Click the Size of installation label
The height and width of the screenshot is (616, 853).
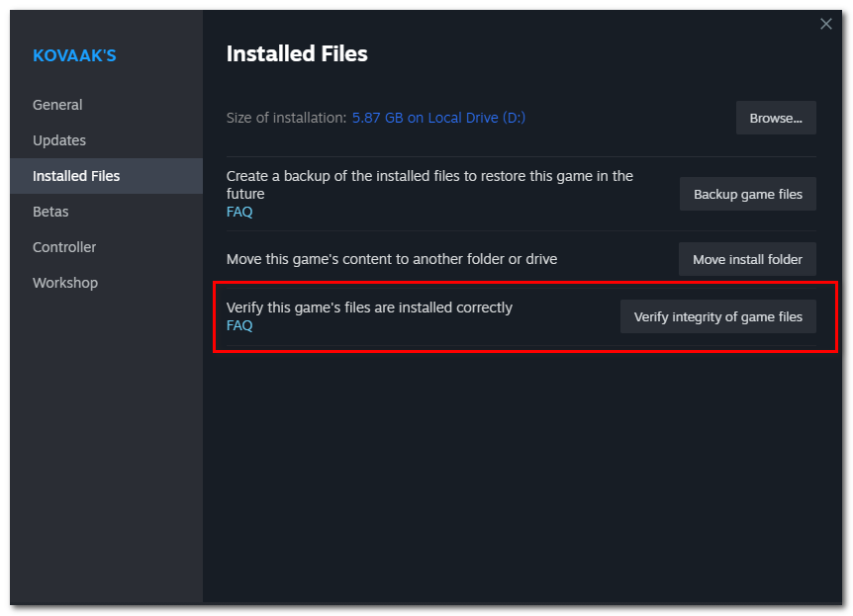pos(283,117)
